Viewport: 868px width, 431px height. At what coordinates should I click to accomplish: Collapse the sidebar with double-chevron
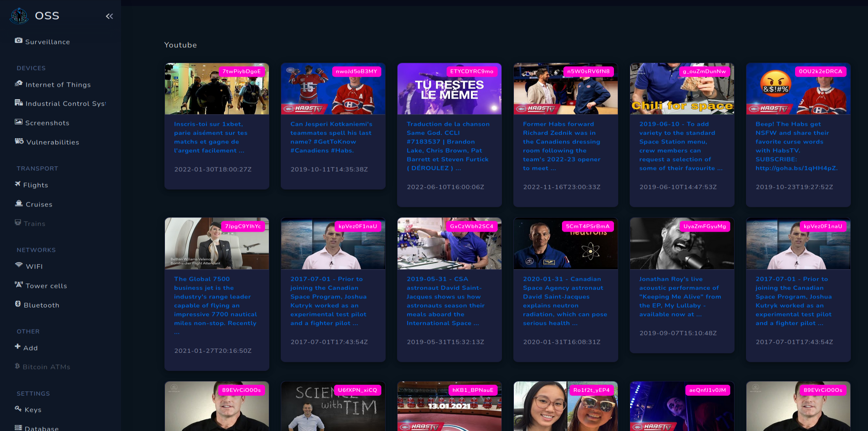(x=109, y=16)
